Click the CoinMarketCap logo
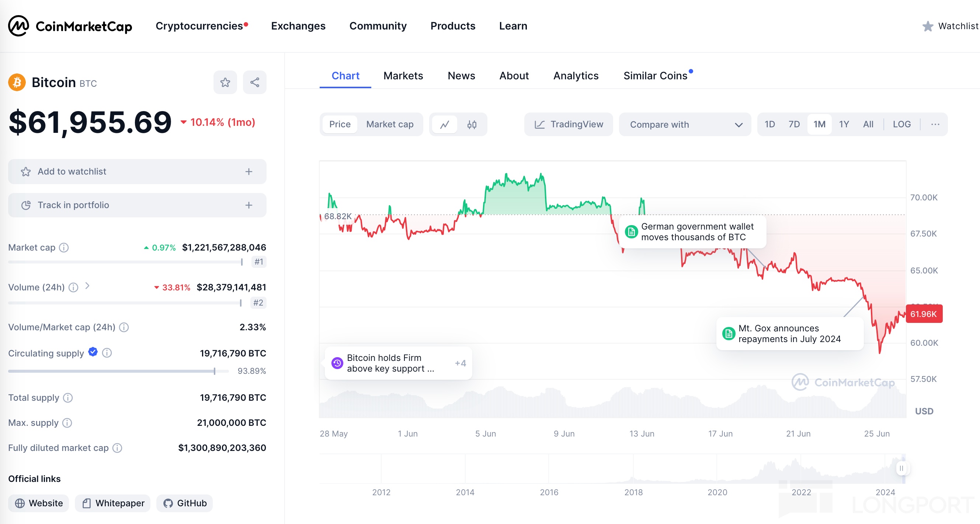The width and height of the screenshot is (980, 524). [x=70, y=26]
